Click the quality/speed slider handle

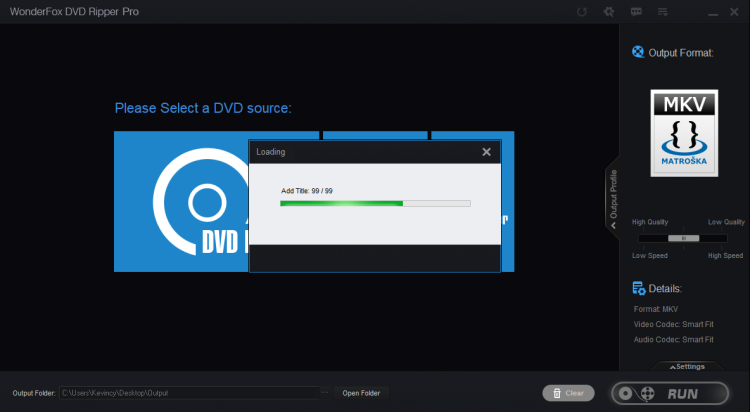684,238
